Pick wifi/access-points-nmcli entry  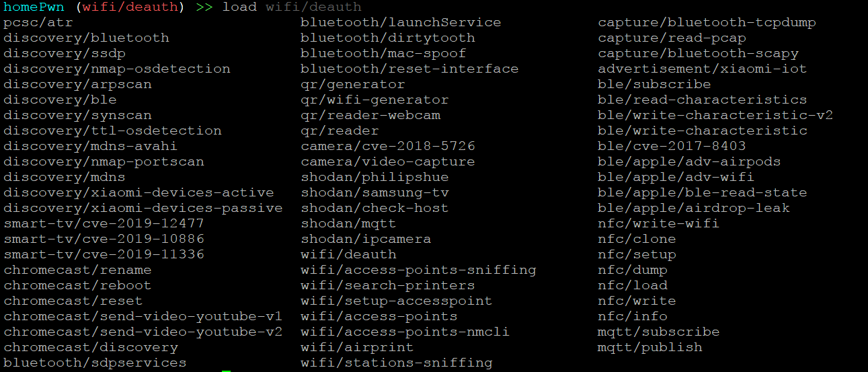(405, 332)
